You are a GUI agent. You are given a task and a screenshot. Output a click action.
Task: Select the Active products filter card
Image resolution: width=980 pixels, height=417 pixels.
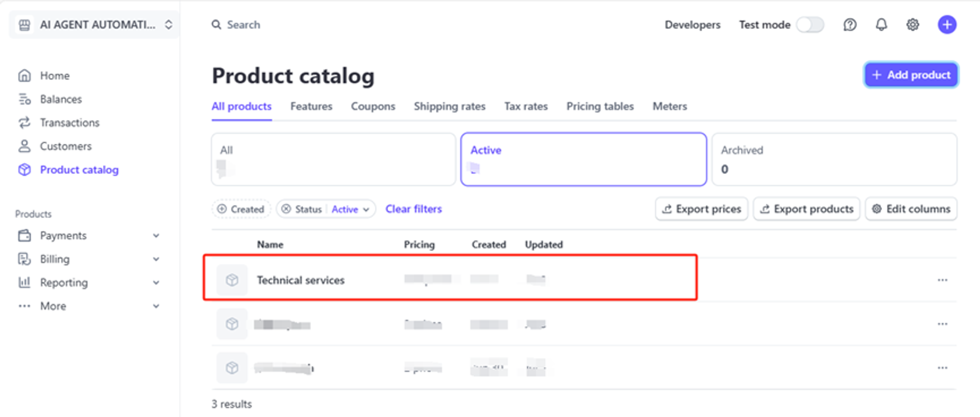click(x=583, y=159)
